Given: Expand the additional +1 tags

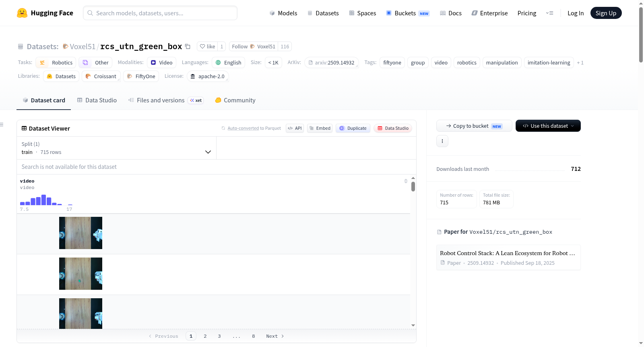Looking at the screenshot, I should (580, 63).
